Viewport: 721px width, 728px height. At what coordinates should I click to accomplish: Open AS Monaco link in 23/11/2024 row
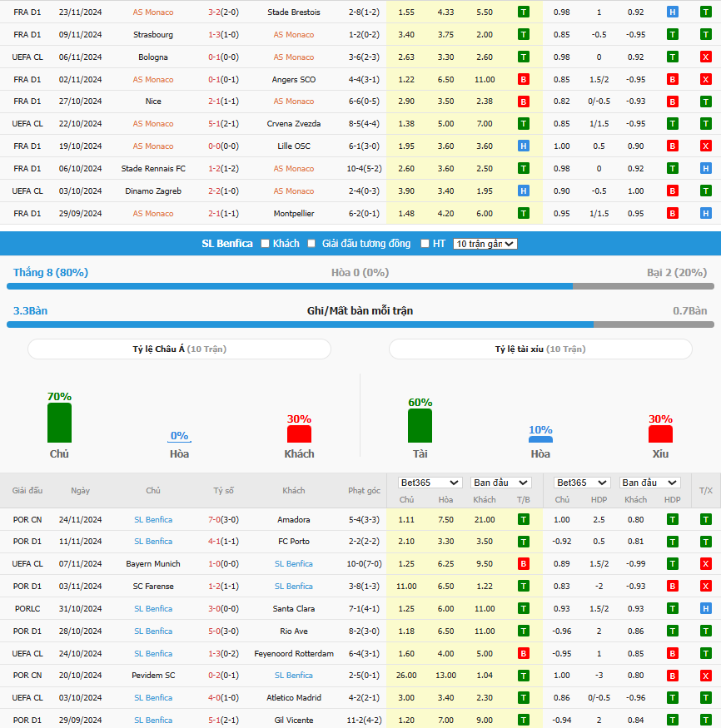[x=153, y=12]
